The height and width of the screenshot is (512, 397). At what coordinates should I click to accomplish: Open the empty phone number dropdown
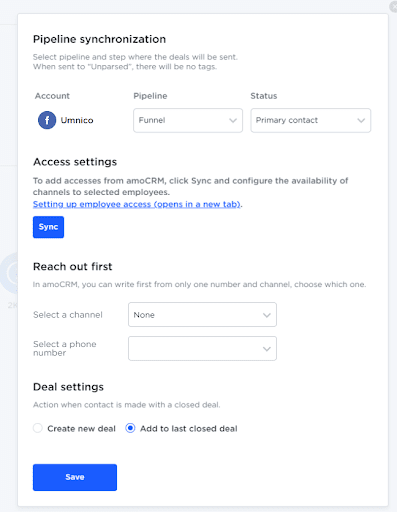click(202, 349)
